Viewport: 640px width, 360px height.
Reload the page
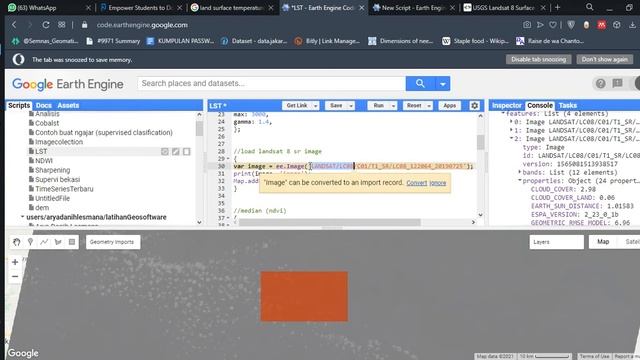46,25
